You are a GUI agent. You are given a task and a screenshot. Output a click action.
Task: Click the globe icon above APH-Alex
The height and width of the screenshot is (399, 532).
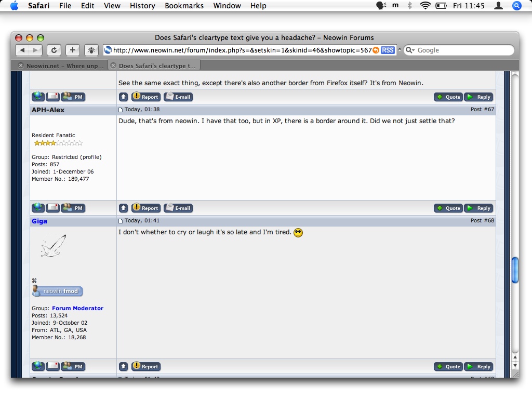38,97
